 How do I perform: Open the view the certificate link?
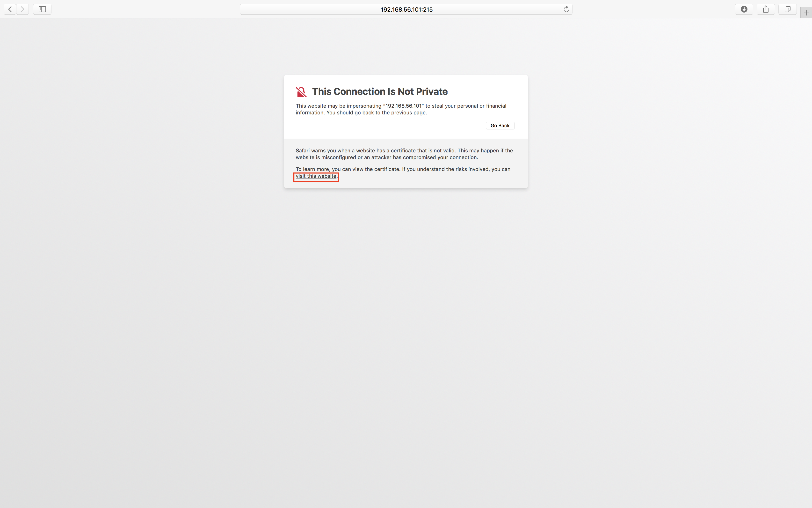point(376,169)
